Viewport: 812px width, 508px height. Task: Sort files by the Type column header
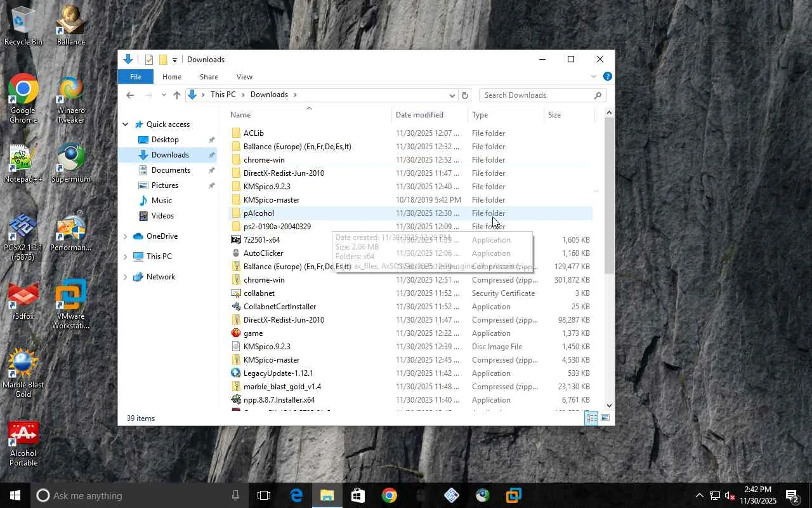coord(506,115)
